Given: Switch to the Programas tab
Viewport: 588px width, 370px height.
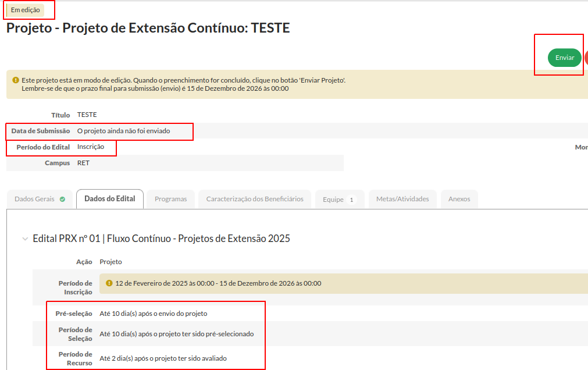Looking at the screenshot, I should coord(170,199).
